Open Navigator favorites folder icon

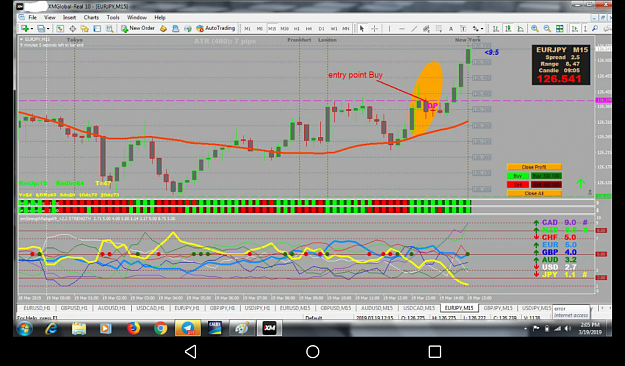point(85,28)
